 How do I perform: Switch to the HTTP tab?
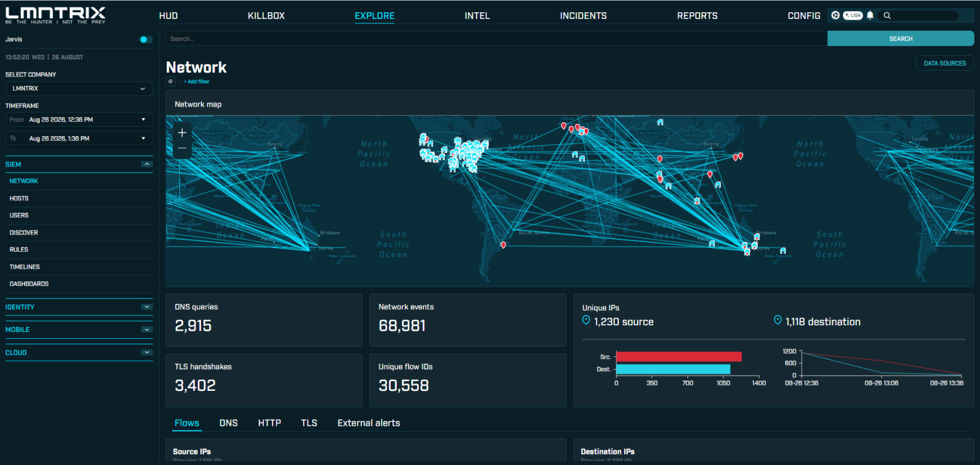tap(269, 423)
